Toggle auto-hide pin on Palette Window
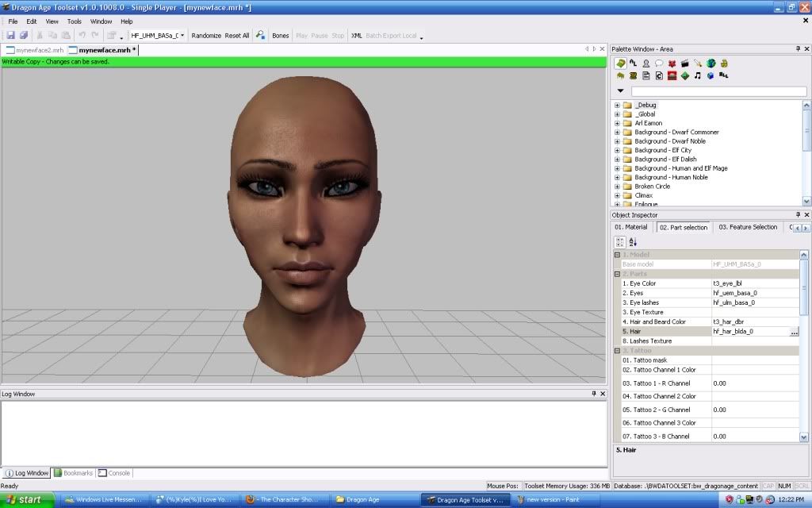 coord(798,49)
